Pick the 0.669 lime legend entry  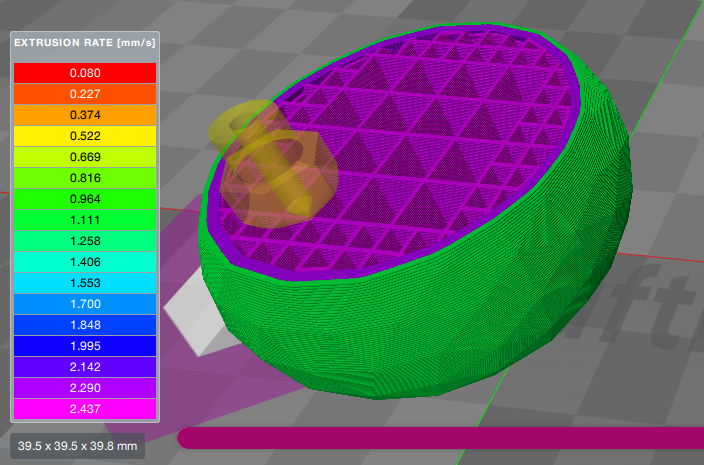[85, 157]
